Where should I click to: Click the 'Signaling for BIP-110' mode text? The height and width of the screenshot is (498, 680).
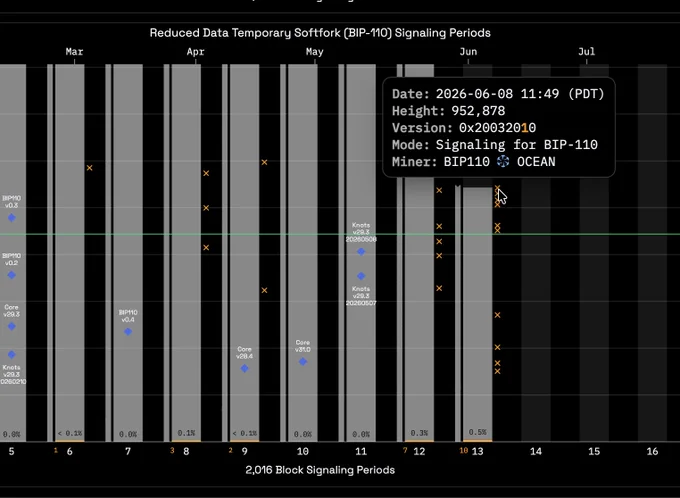click(x=517, y=144)
